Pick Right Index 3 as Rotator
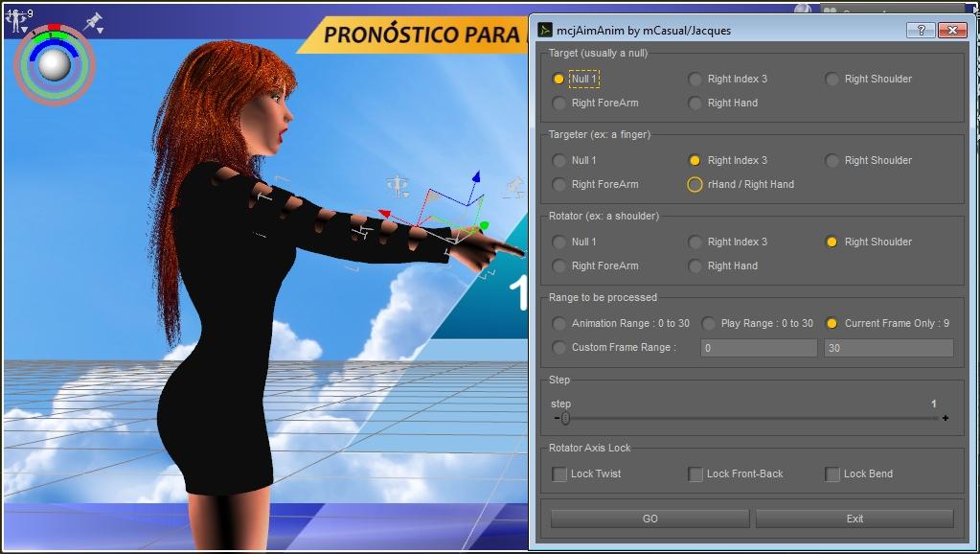This screenshot has width=980, height=554. tap(695, 242)
